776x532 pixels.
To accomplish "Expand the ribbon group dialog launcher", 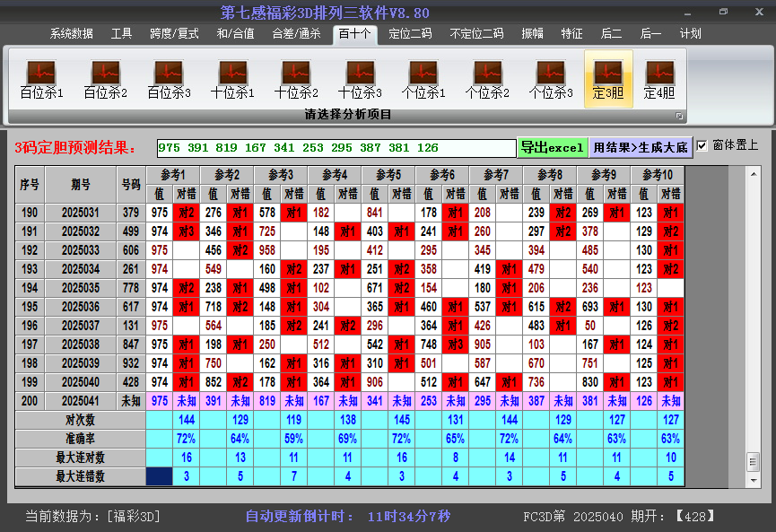I will coord(679,116).
